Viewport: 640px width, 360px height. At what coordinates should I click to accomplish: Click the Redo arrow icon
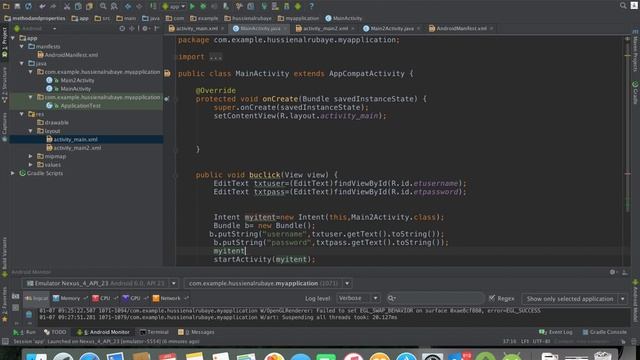pyautogui.click(x=53, y=6)
